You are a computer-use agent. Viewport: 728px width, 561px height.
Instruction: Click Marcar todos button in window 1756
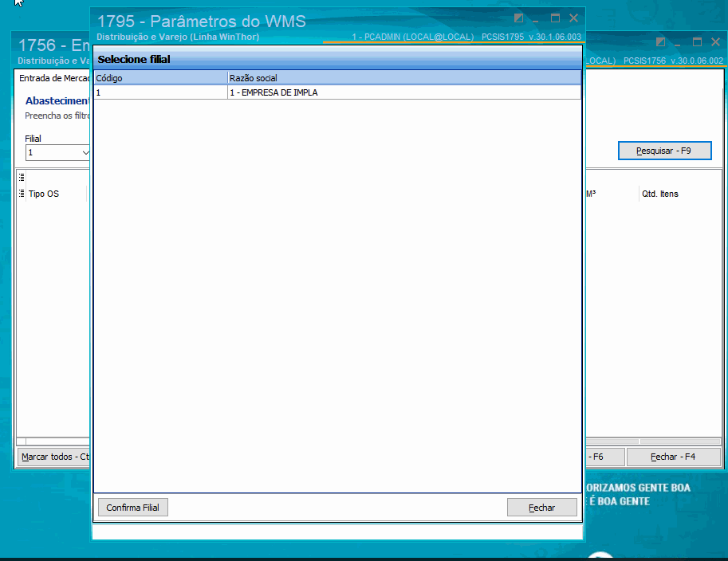[x=53, y=457]
